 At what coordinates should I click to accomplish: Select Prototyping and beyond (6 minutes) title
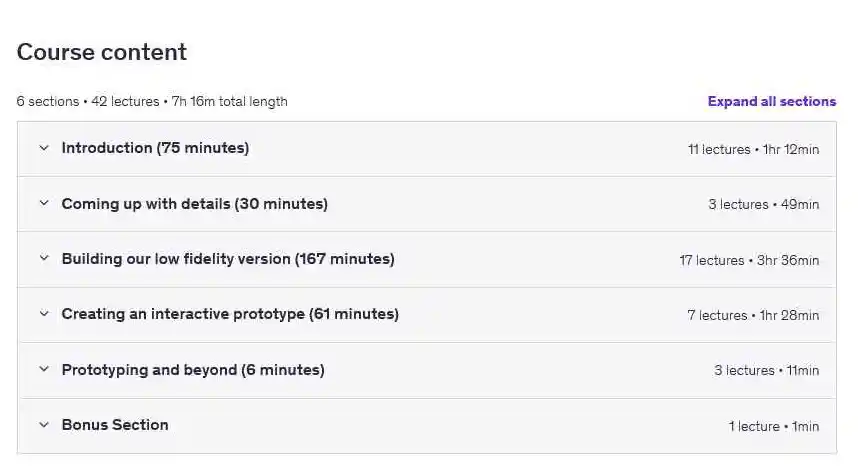(x=193, y=370)
